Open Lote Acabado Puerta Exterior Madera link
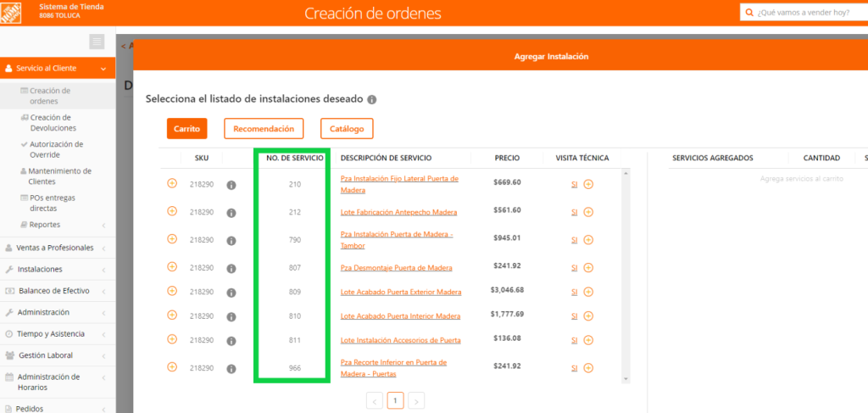Screen dimensions: 868x413 point(401,293)
